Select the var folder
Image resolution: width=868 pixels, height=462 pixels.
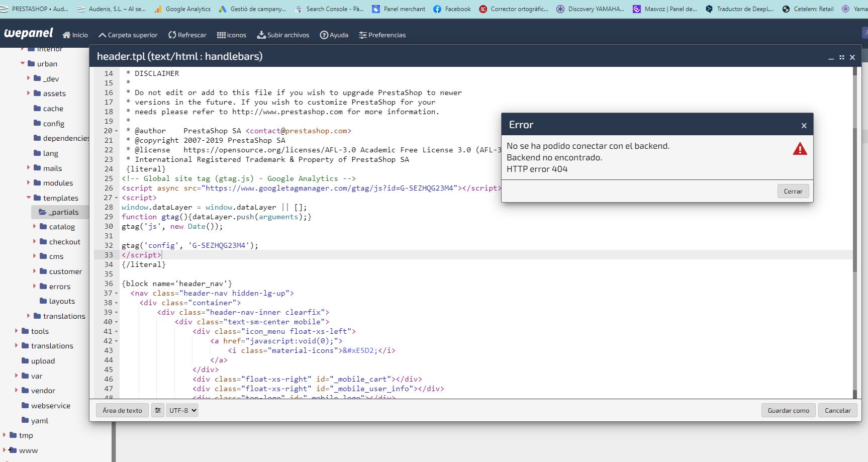(32, 376)
